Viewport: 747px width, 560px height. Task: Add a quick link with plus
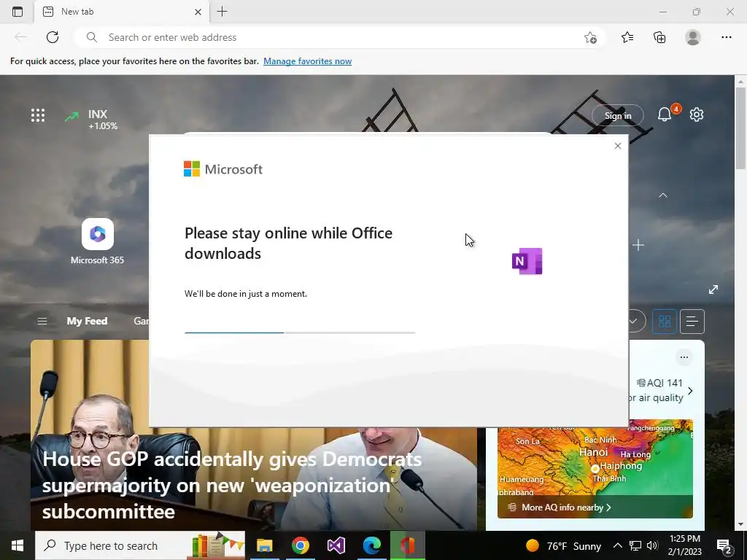click(638, 245)
